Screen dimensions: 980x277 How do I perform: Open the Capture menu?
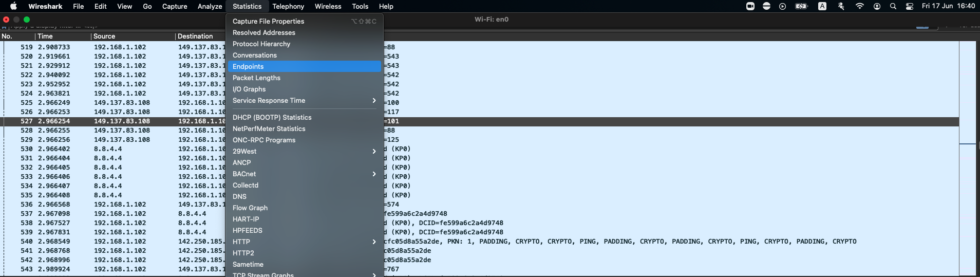(175, 6)
